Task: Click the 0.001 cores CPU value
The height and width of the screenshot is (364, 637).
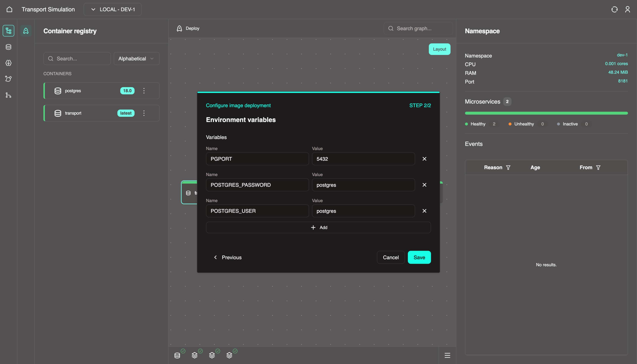Action: pyautogui.click(x=616, y=64)
